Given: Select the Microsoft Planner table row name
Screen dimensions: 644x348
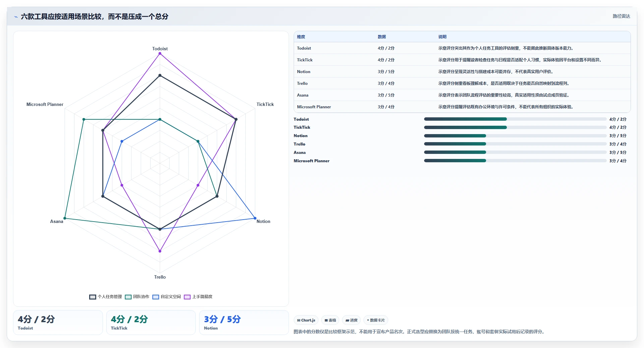Looking at the screenshot, I should [314, 107].
